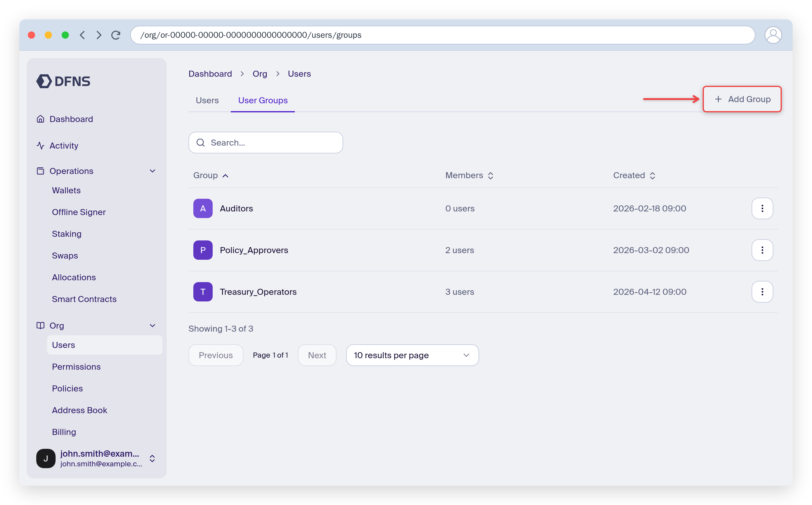Open the Treasury_Operators group name

pos(258,292)
